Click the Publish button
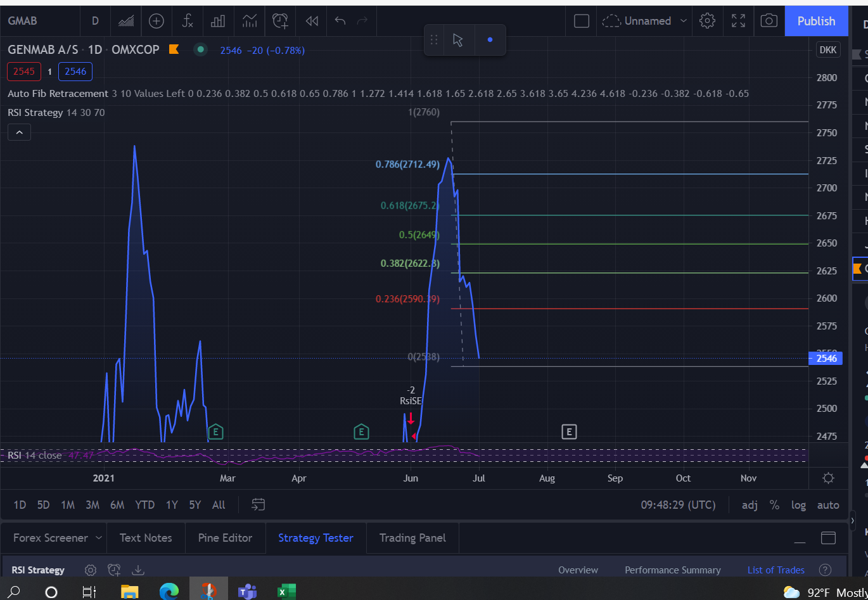This screenshot has height=600, width=868. pyautogui.click(x=816, y=21)
